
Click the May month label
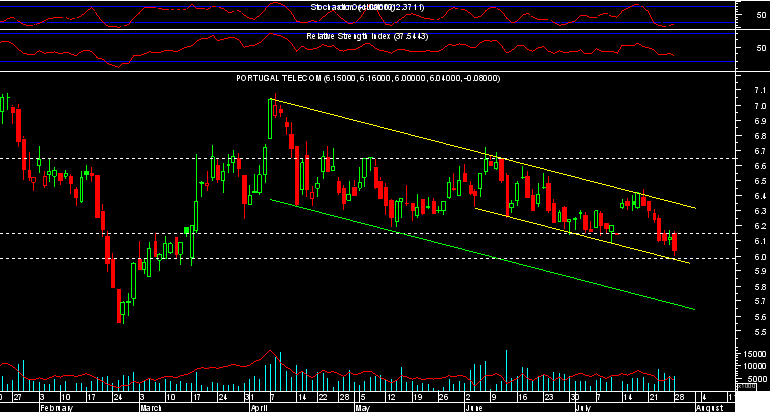click(362, 408)
